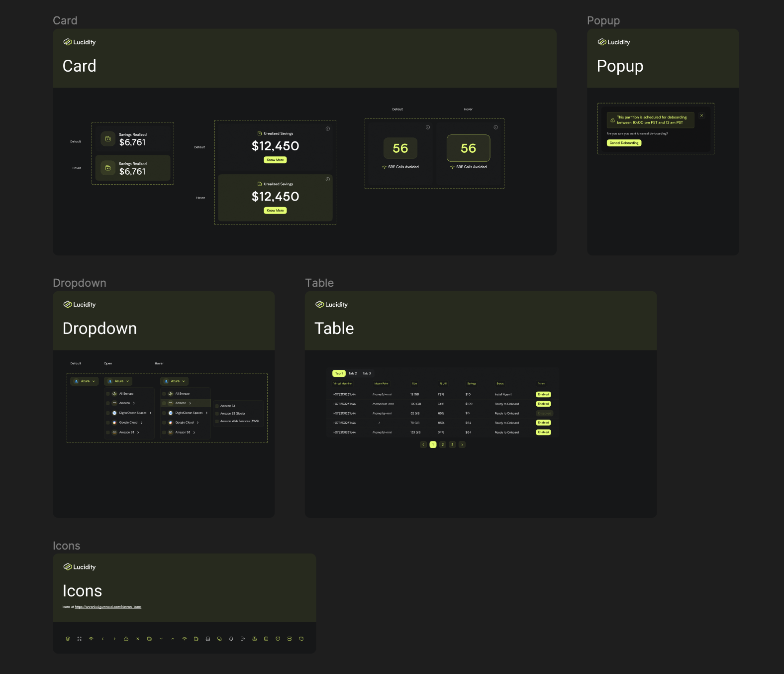
Task: Switch to Tab 2 in the table
Action: tap(353, 373)
